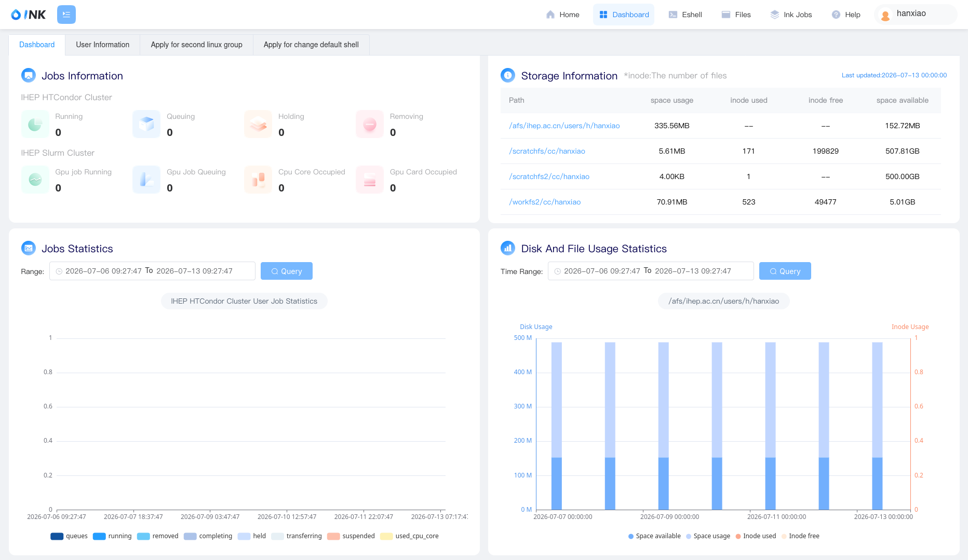Image resolution: width=968 pixels, height=560 pixels.
Task: Click the Storage Information info icon
Action: pyautogui.click(x=508, y=75)
